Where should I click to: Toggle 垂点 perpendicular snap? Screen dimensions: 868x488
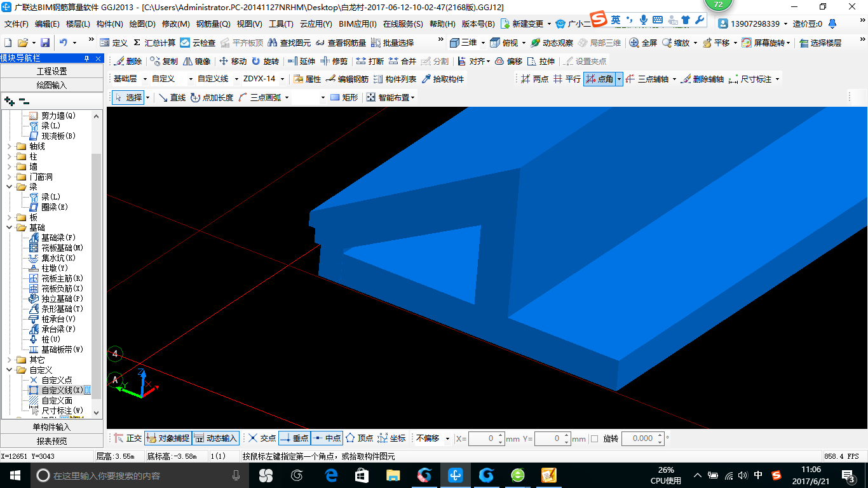tap(294, 438)
